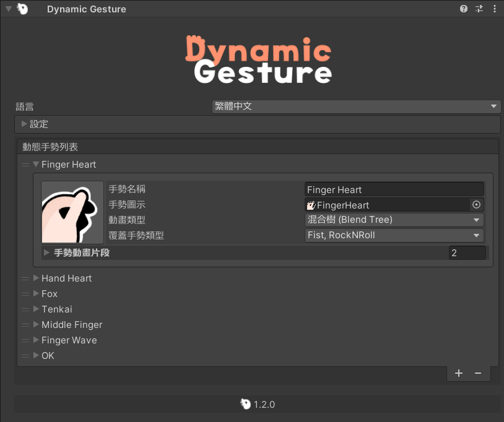Open the three-dot component menu
The width and height of the screenshot is (504, 422).
494,9
